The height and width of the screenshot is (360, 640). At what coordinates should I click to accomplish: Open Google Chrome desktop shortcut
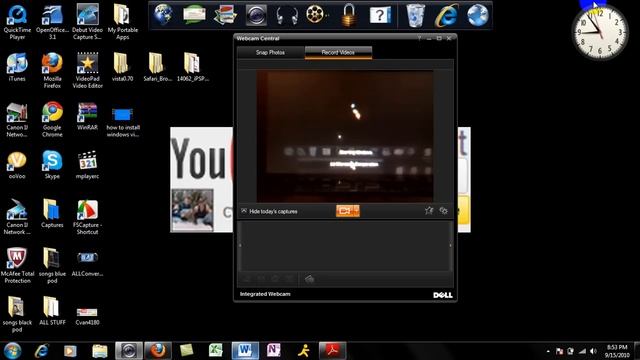click(x=52, y=119)
